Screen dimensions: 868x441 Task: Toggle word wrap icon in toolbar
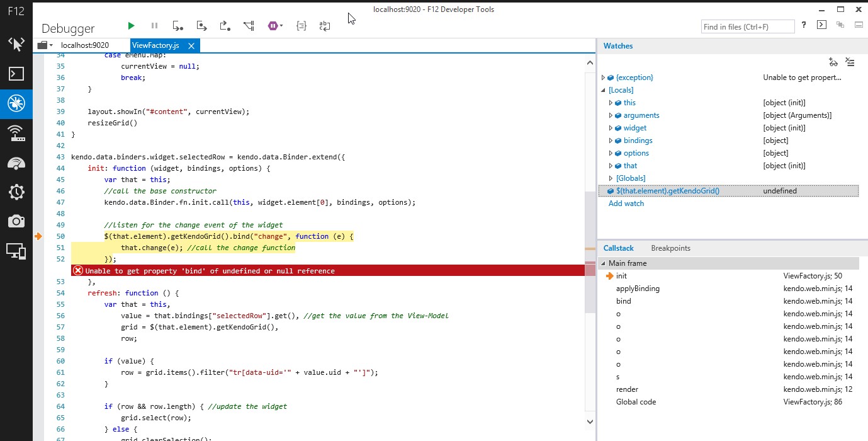325,26
